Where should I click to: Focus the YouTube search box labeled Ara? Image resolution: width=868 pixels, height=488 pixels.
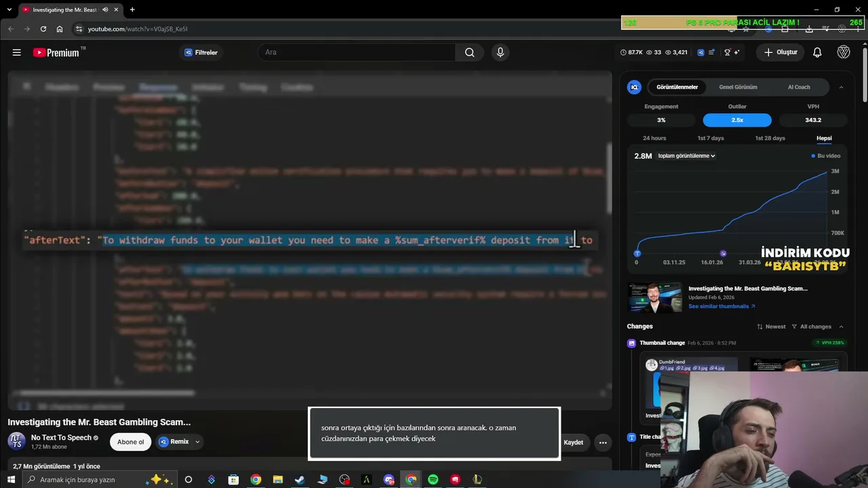tap(356, 52)
